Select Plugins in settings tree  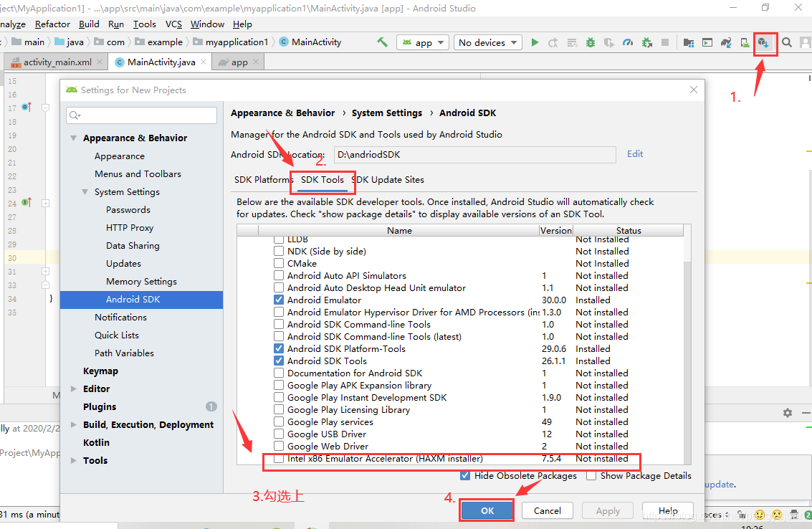pos(100,406)
